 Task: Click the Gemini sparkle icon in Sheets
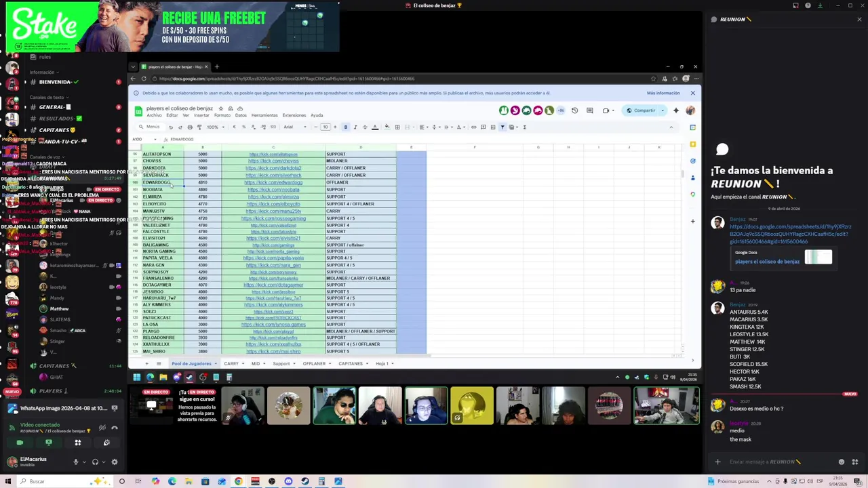675,110
